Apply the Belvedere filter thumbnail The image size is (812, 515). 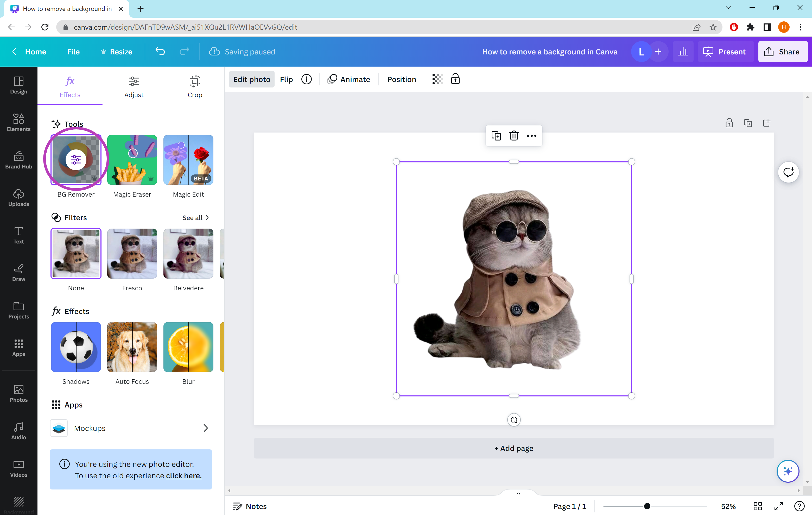click(x=188, y=254)
